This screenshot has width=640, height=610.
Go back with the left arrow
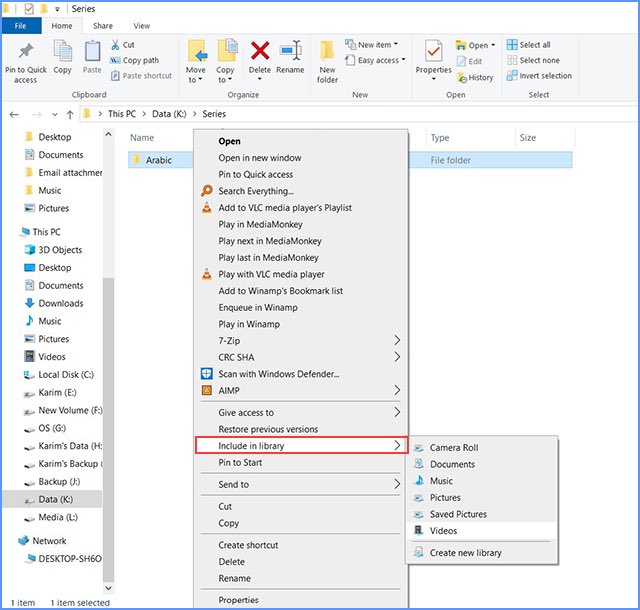[x=14, y=115]
